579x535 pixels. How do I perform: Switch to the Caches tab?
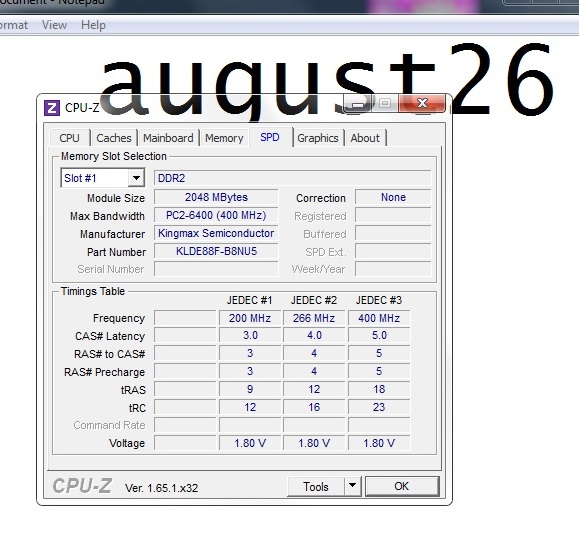114,138
